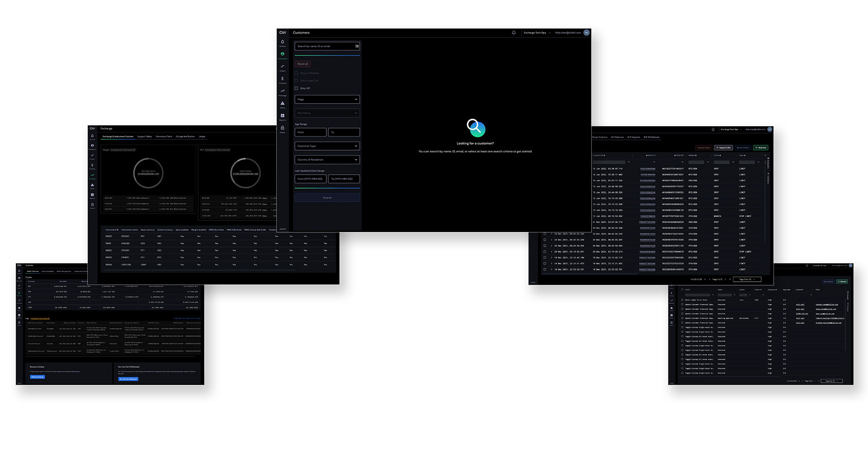Open Actions in Customers window sidebar
The height and width of the screenshot is (451, 868).
pyautogui.click(x=283, y=43)
